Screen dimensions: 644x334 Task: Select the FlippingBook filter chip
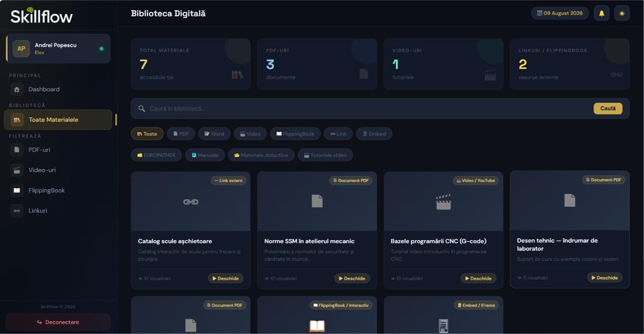tap(295, 134)
